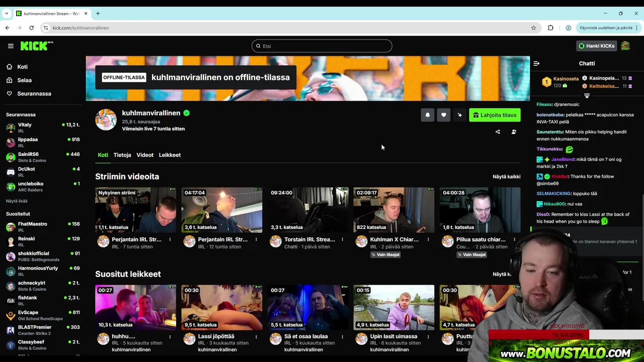Toggle the notification bell for kuhlmanvirallinen
The height and width of the screenshot is (362, 644).
pyautogui.click(x=428, y=115)
